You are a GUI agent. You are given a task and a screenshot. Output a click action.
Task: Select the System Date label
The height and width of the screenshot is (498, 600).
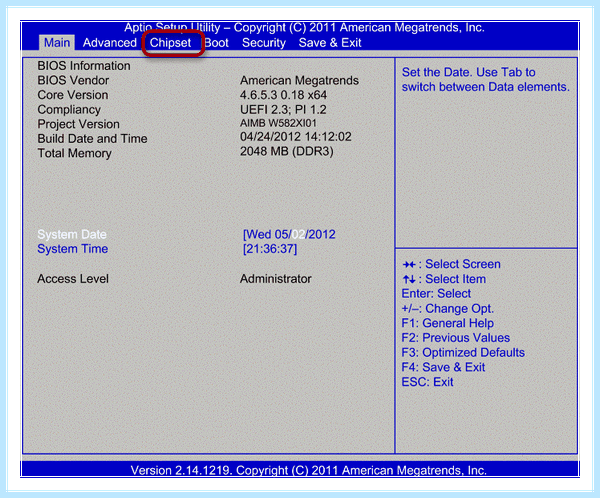pos(72,234)
